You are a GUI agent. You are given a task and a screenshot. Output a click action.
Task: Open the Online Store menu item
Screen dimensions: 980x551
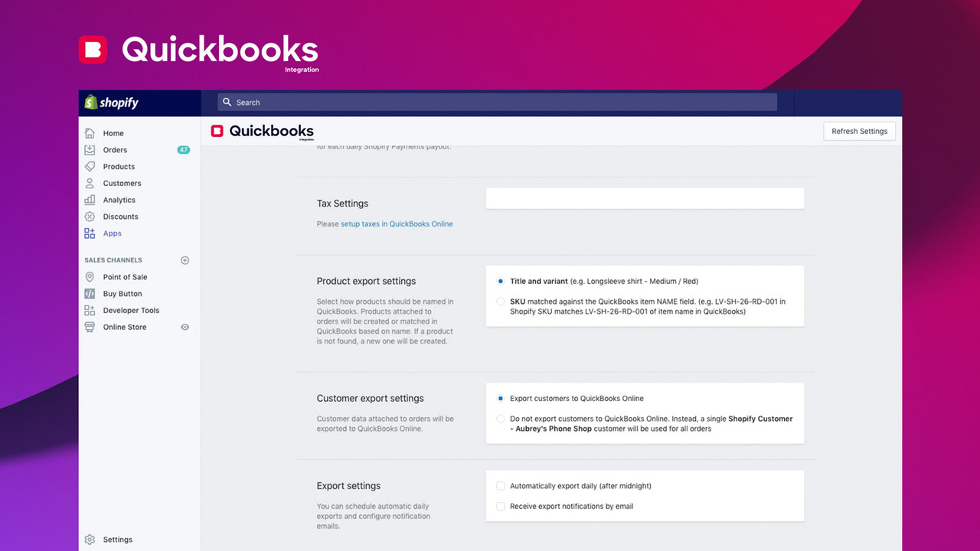tap(125, 327)
